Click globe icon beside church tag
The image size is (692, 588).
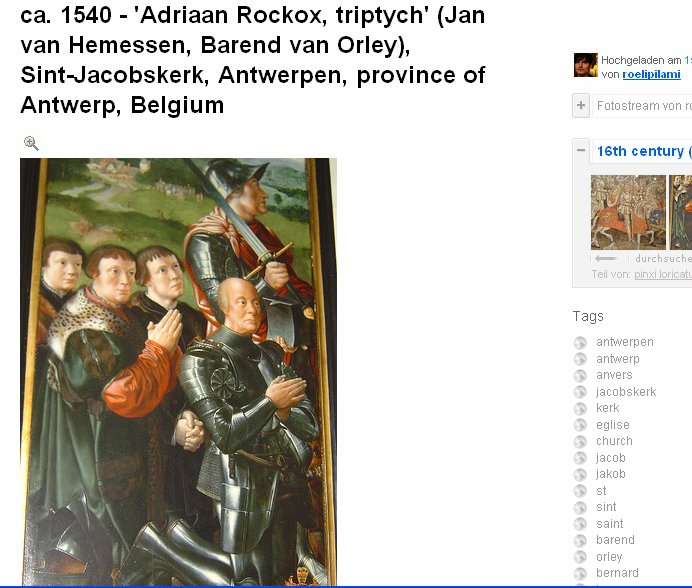point(580,441)
